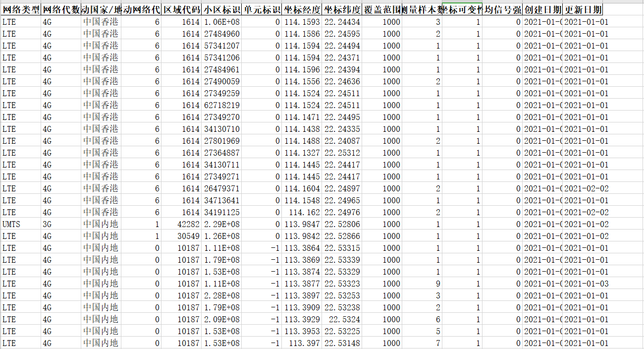
Task: Select cell ID 57341207
Action: [221, 46]
